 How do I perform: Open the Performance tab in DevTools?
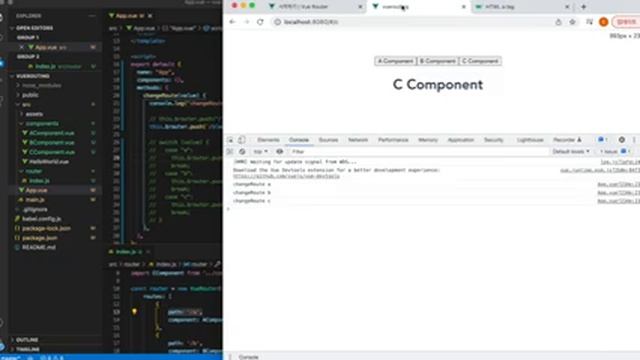tap(393, 140)
